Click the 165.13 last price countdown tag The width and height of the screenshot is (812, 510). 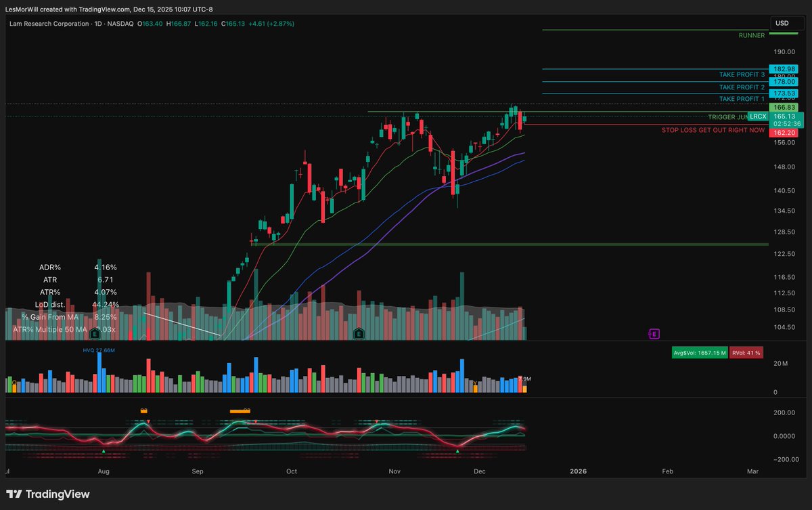[786, 120]
